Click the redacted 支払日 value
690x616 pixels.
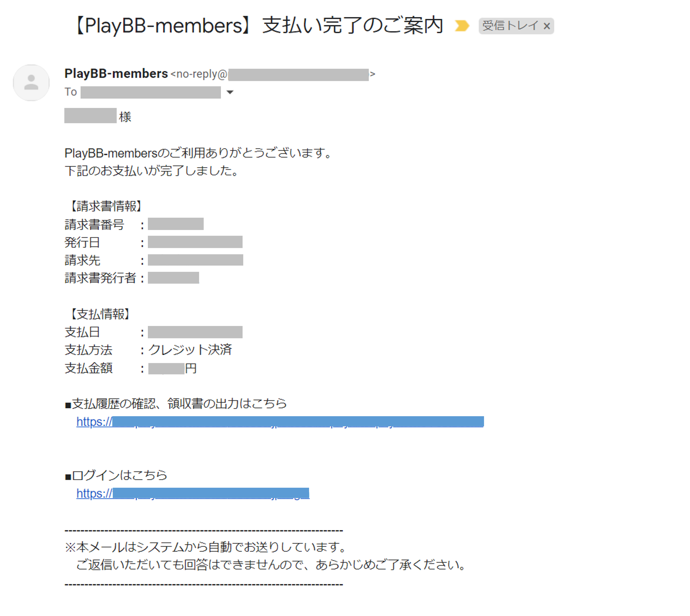tap(195, 332)
